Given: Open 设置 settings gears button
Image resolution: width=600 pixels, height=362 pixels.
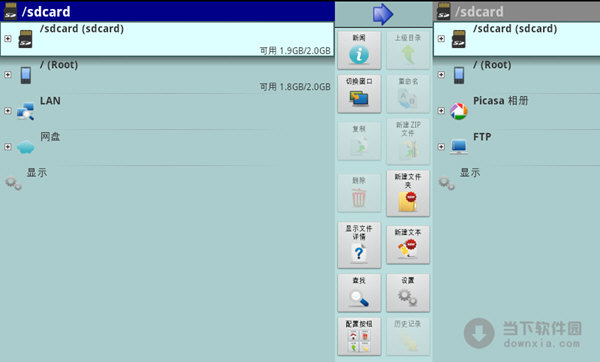Looking at the screenshot, I should 408,293.
